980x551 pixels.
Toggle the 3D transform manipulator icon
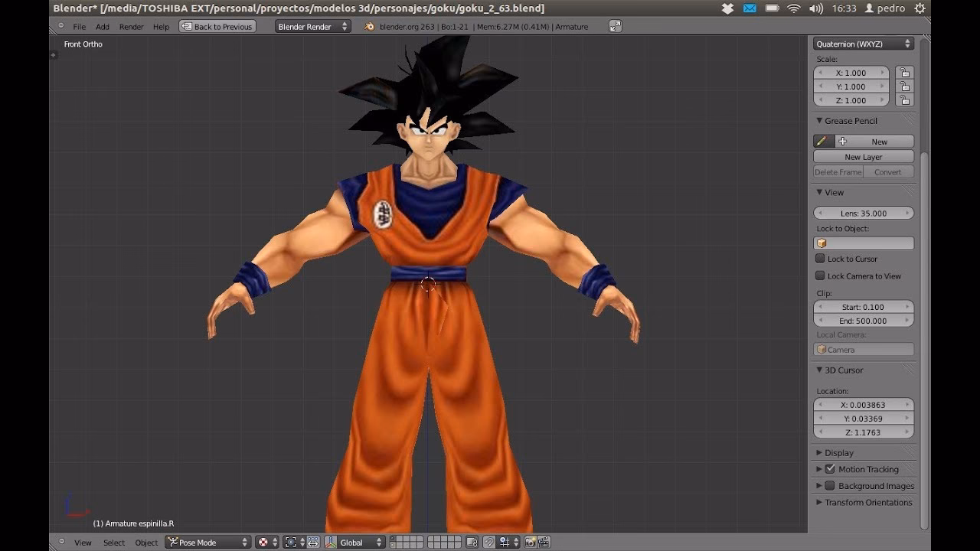tap(331, 542)
